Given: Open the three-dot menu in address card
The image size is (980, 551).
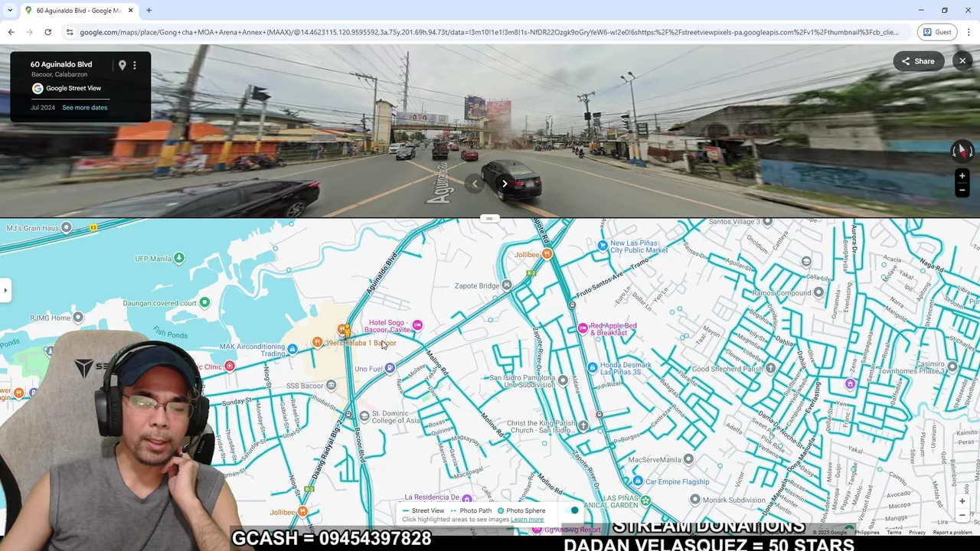Looking at the screenshot, I should point(135,65).
